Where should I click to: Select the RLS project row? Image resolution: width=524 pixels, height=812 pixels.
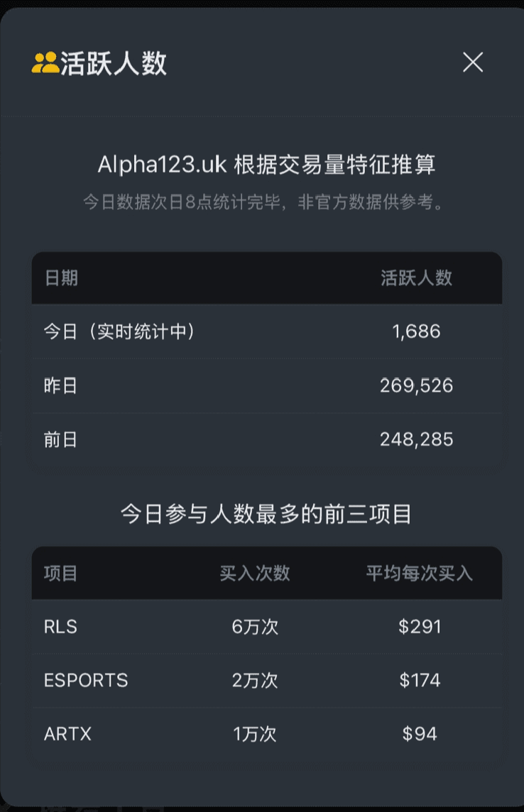click(267, 627)
